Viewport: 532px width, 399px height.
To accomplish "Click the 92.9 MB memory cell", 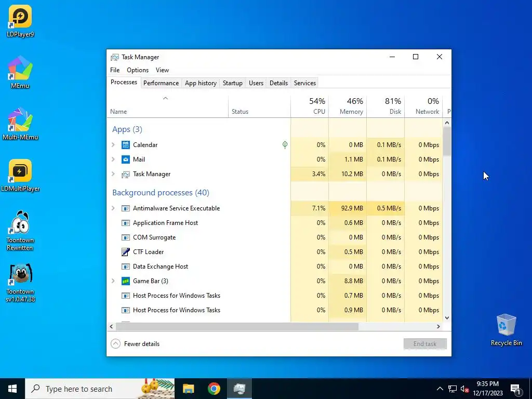I will click(348, 208).
